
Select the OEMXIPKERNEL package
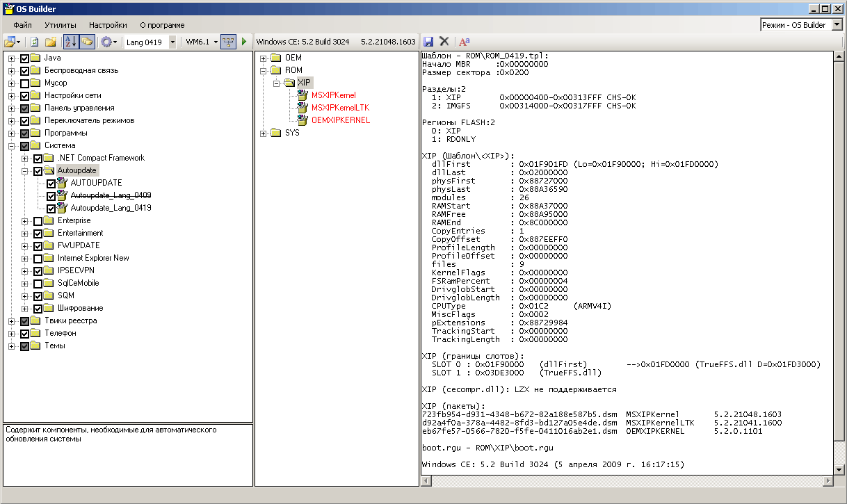(x=341, y=120)
